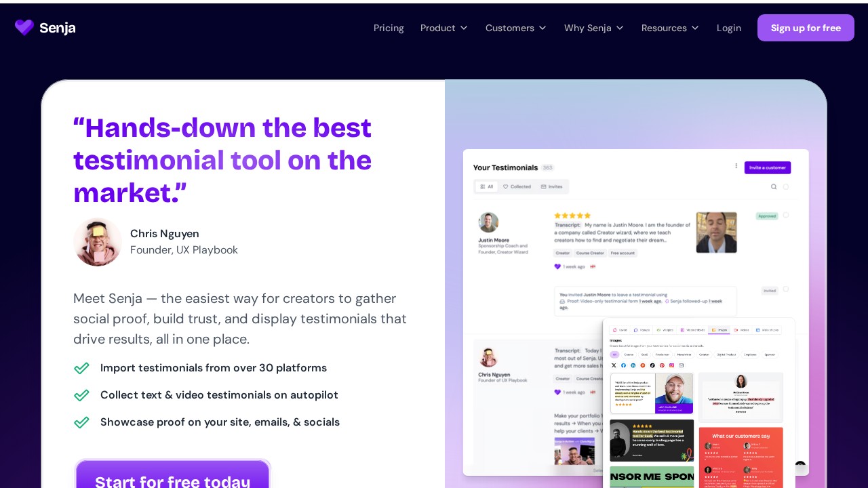Click "Showcase proof on your site, emails, & socials"

point(220,422)
